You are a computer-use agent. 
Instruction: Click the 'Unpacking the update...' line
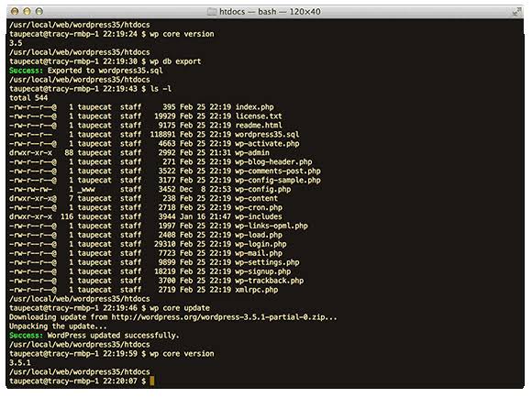[x=58, y=326]
